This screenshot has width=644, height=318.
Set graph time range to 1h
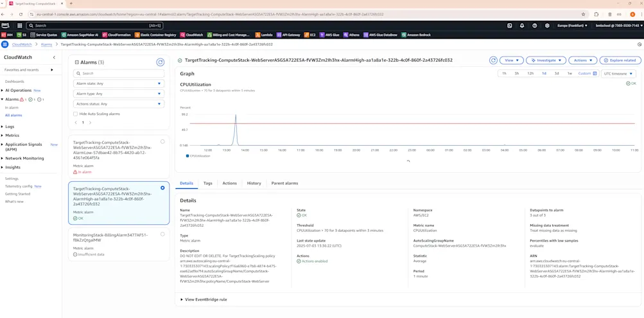504,73
